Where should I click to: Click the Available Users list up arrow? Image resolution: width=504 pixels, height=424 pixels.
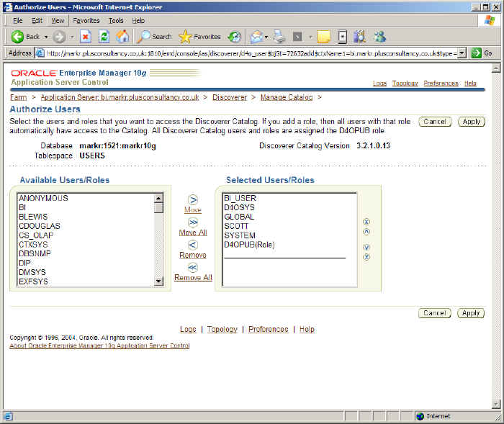click(158, 198)
